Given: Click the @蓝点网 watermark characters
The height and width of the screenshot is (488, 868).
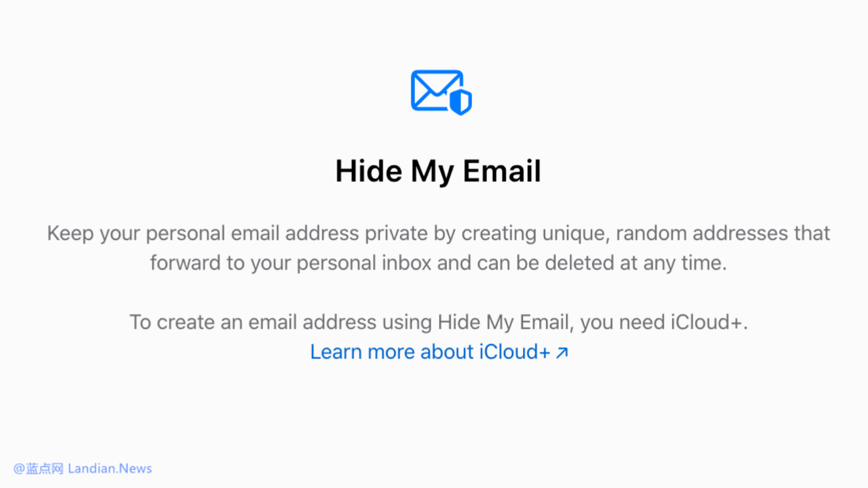Looking at the screenshot, I should click(39, 468).
